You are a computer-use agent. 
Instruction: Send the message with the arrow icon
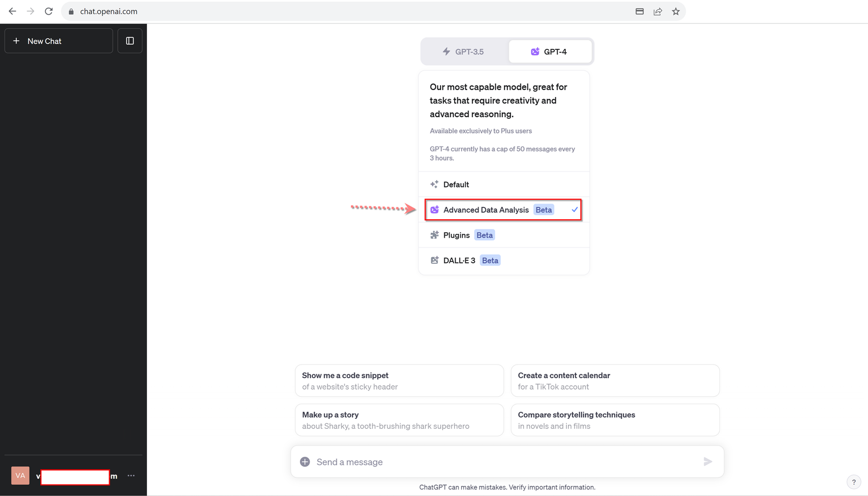(708, 462)
